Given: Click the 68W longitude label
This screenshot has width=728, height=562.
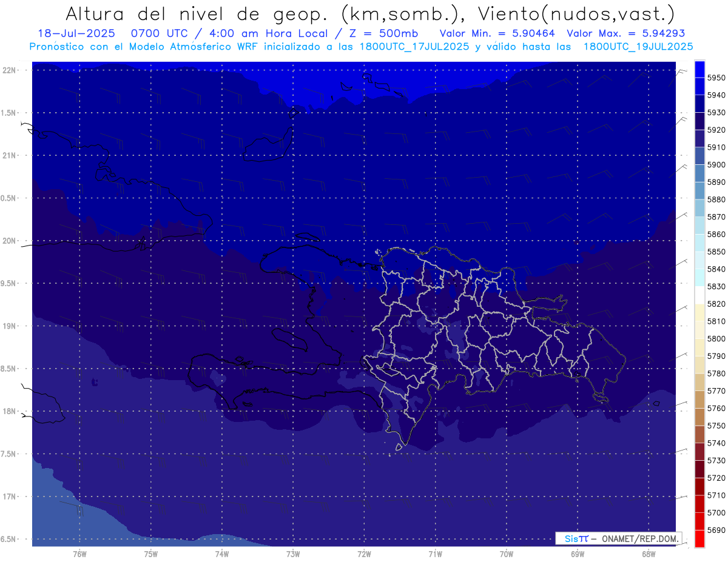Looking at the screenshot, I should point(649,554).
